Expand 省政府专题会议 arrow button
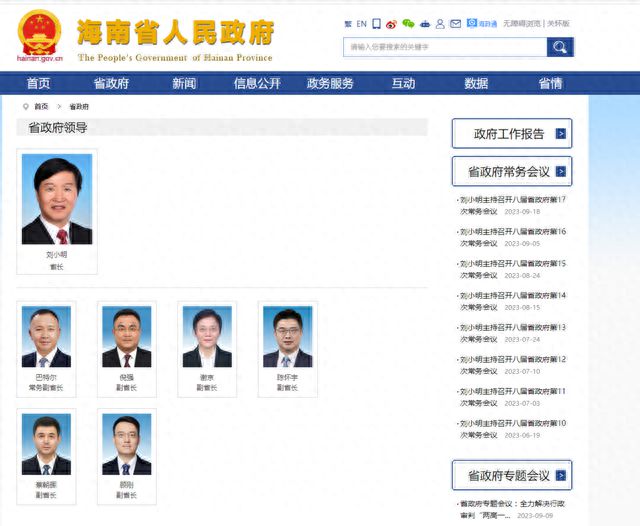Viewport: 640px width, 526px height. pyautogui.click(x=561, y=475)
